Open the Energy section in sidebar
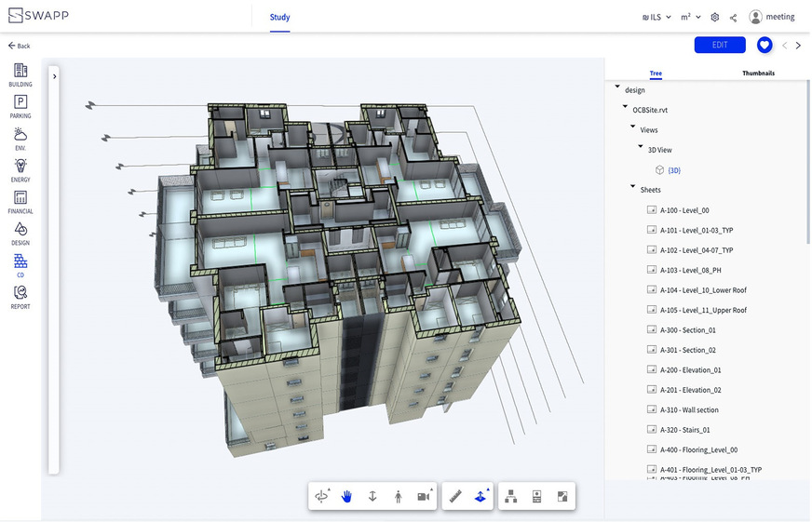 tap(20, 170)
